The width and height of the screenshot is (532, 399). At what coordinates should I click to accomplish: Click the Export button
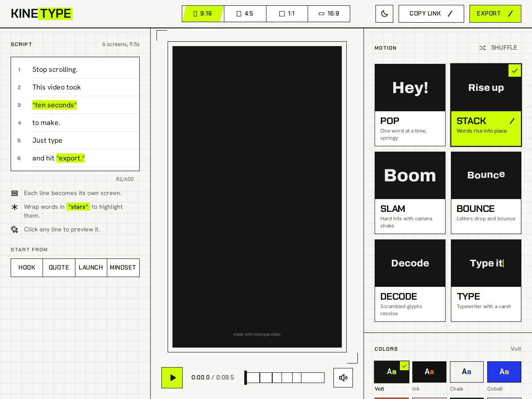click(x=495, y=14)
